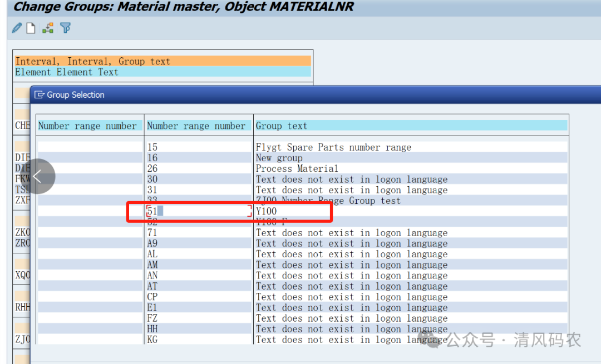601x364 pixels.
Task: Select number range group 51 field
Action: (198, 211)
